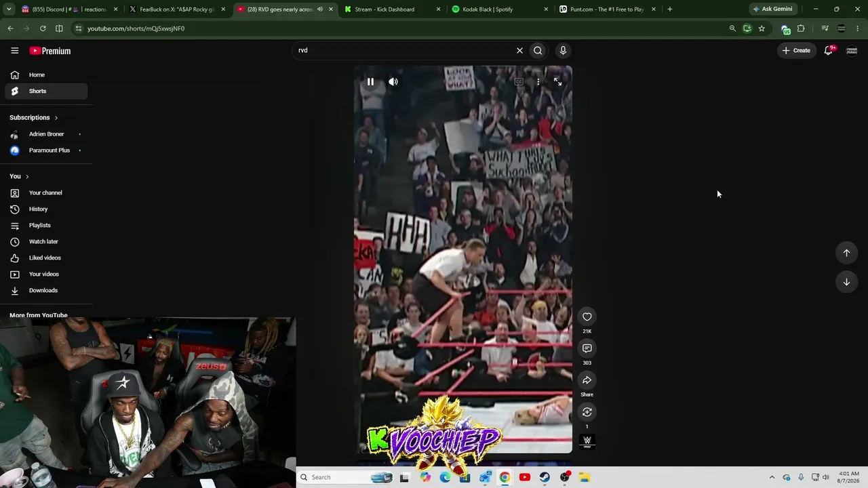Open Playlists in the sidebar
Image resolution: width=868 pixels, height=488 pixels.
pyautogui.click(x=46, y=226)
